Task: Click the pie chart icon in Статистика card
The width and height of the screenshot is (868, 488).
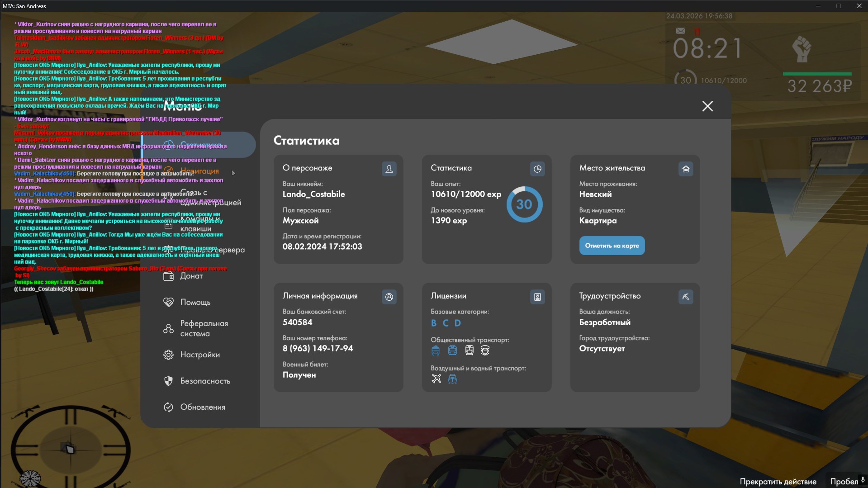Action: 537,169
